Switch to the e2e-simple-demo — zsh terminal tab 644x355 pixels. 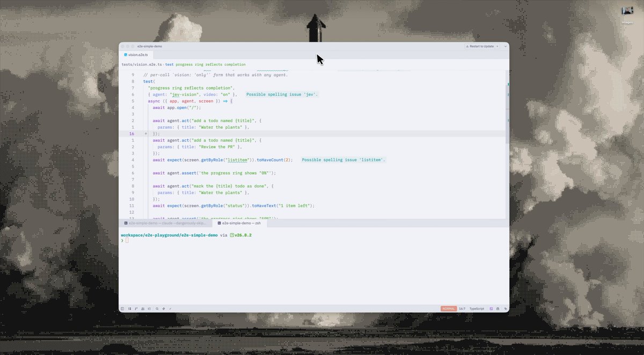coord(240,223)
